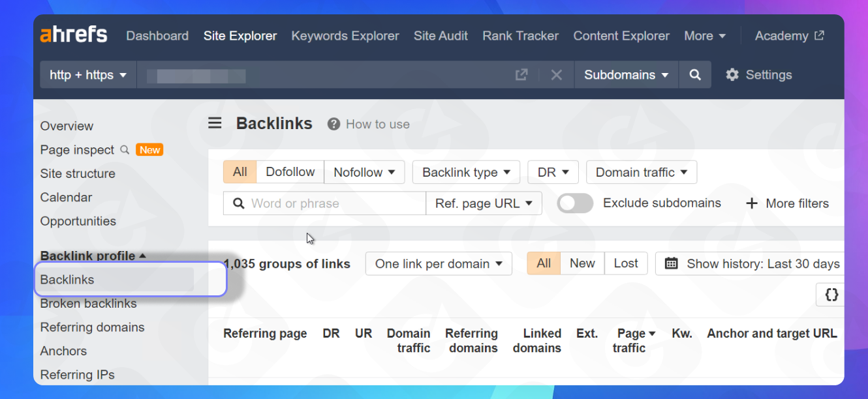The height and width of the screenshot is (399, 868).
Task: Expand the Backlink type dropdown
Action: tap(466, 172)
